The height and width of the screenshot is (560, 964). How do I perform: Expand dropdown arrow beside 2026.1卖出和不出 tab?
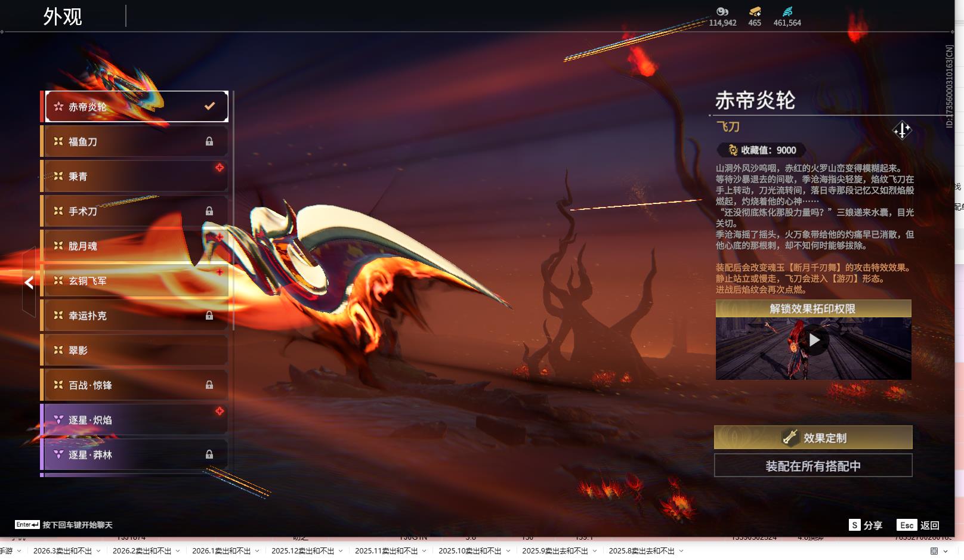point(257,551)
